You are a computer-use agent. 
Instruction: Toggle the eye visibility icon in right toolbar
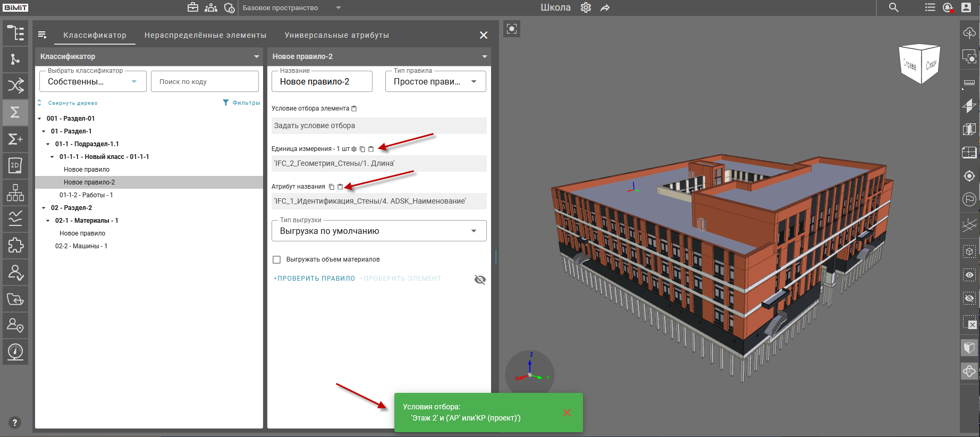tap(969, 275)
